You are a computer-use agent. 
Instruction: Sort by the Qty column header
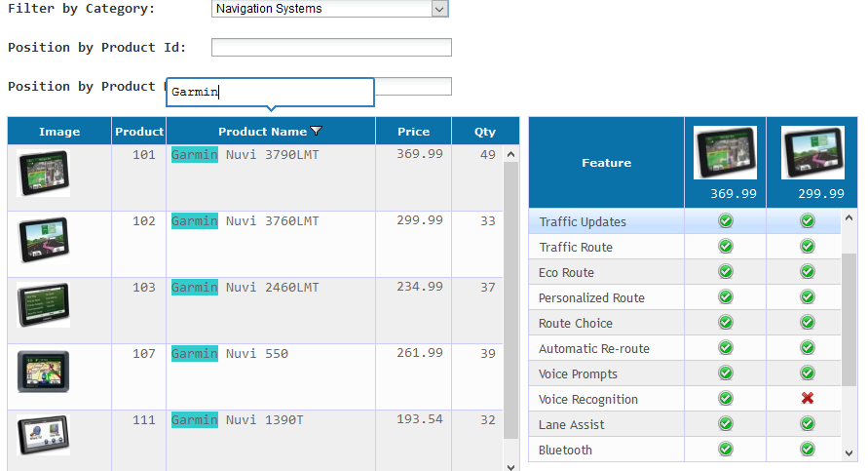click(485, 132)
